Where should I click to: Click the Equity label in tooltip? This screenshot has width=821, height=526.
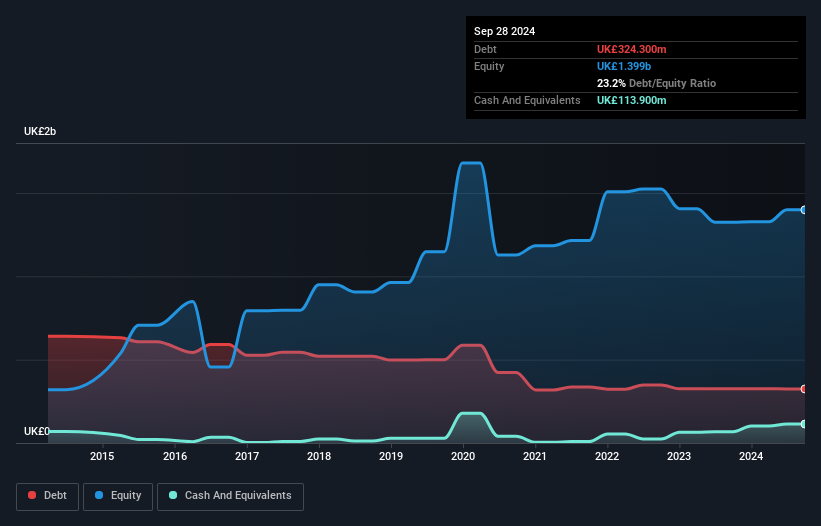click(489, 66)
